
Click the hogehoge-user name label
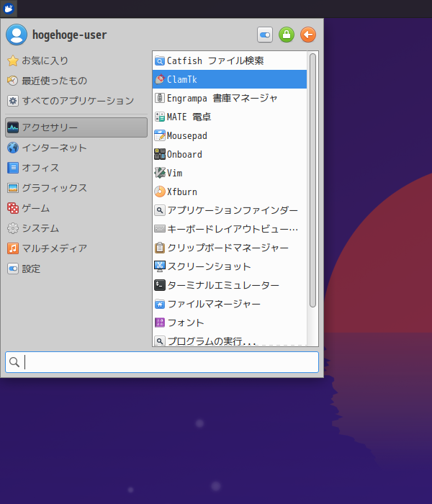[x=69, y=35]
